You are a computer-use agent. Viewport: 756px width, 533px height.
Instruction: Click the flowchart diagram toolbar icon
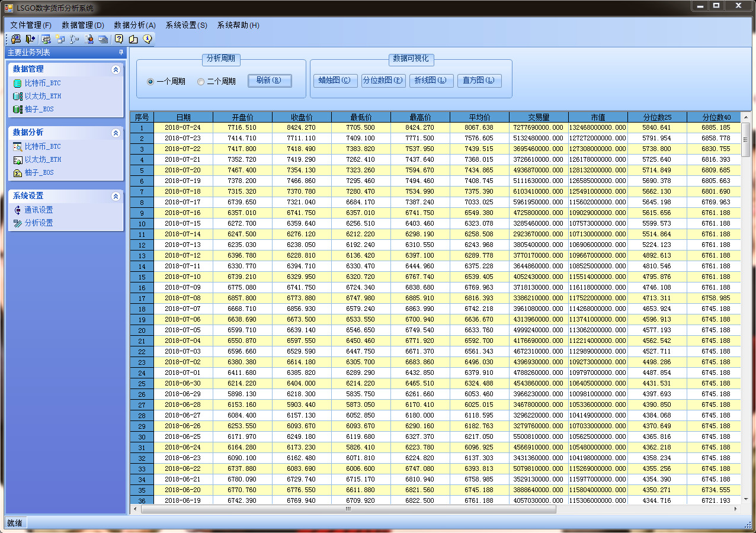click(x=75, y=39)
